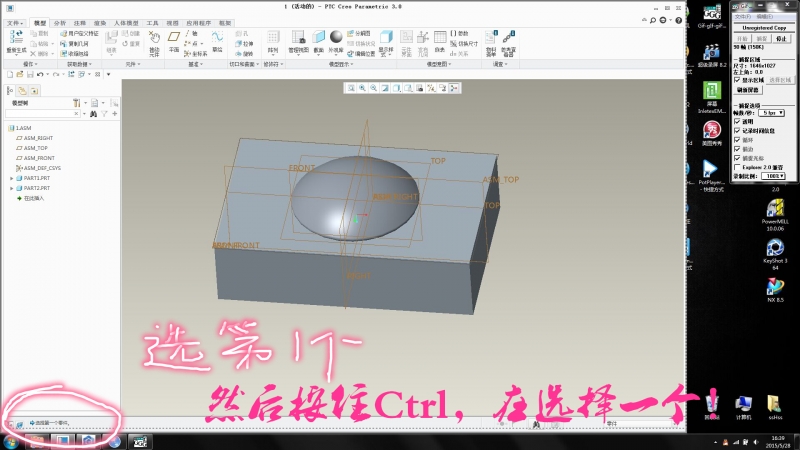Click the Windows Start button
The width and height of the screenshot is (800, 450).
coord(11,442)
